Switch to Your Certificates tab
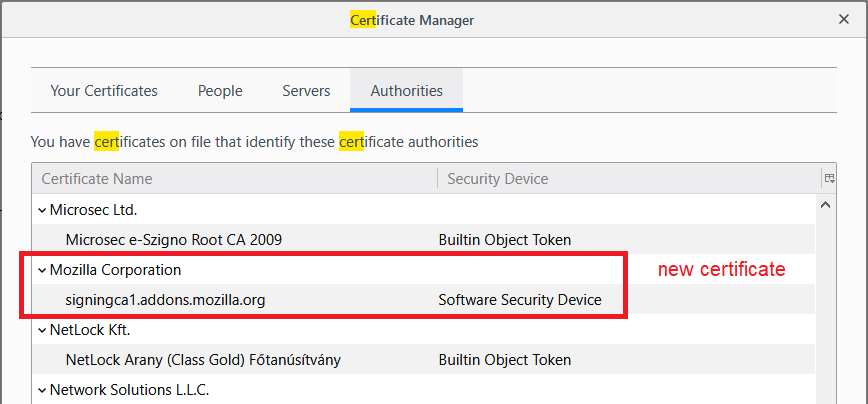The height and width of the screenshot is (404, 868). (x=104, y=91)
